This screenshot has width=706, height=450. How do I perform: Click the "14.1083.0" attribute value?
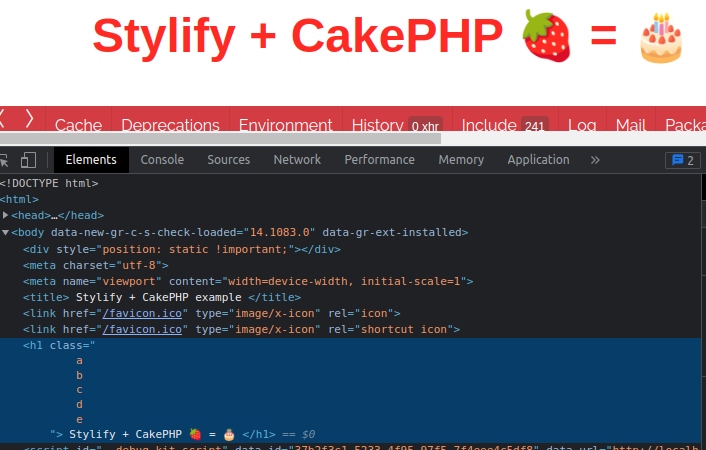[x=280, y=232]
